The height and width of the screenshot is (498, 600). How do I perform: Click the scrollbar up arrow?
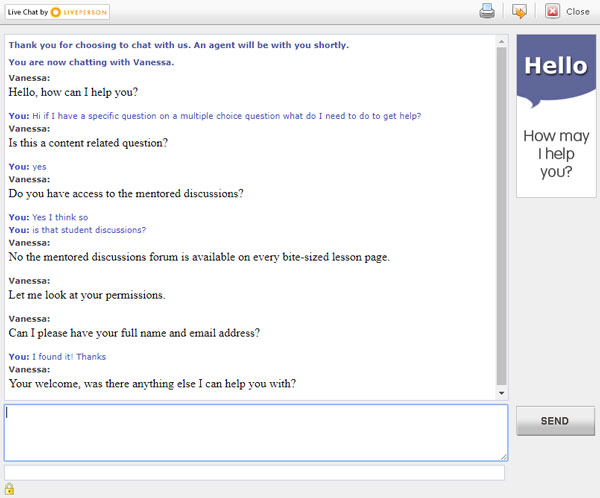(x=501, y=41)
